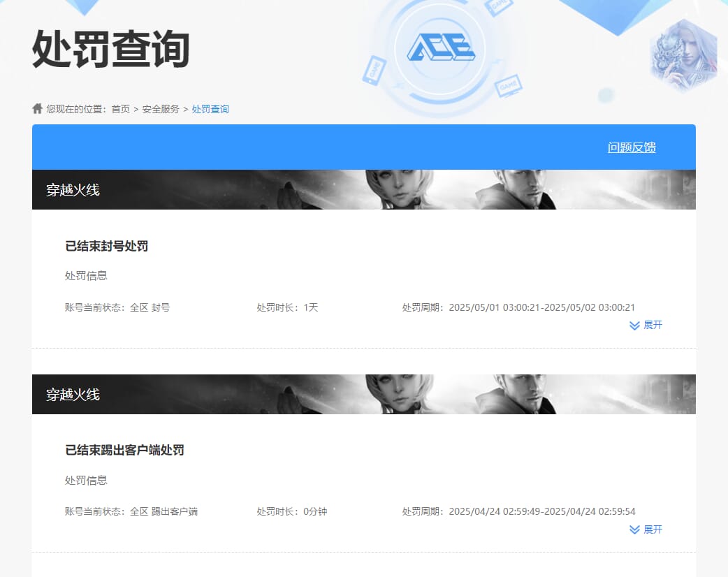Click the 已结束封号处罚 heading
The image size is (728, 577).
[x=106, y=246]
